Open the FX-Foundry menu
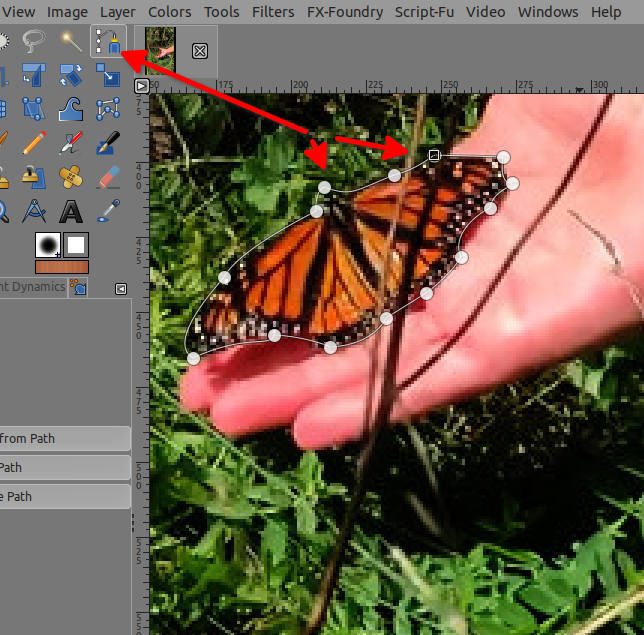Image resolution: width=644 pixels, height=635 pixels. (345, 12)
